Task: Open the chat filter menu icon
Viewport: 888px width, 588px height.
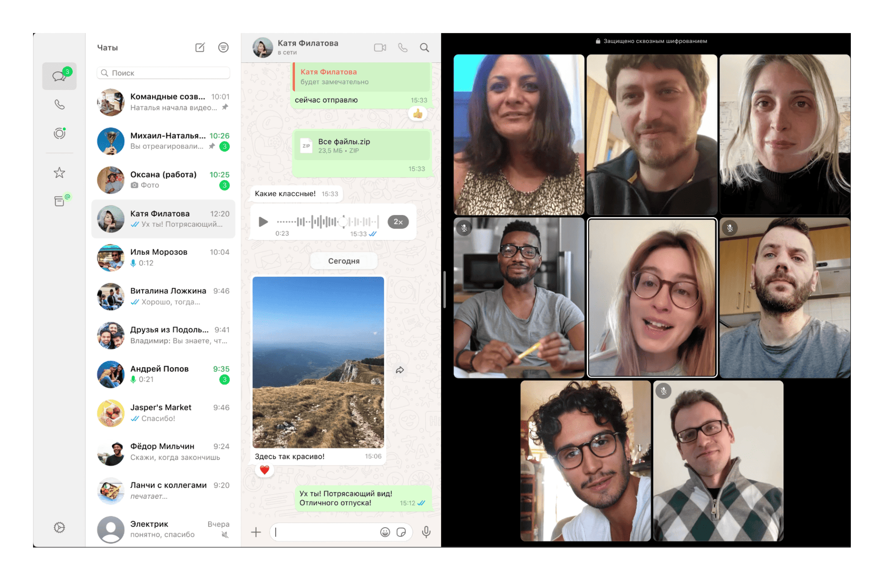Action: (223, 47)
